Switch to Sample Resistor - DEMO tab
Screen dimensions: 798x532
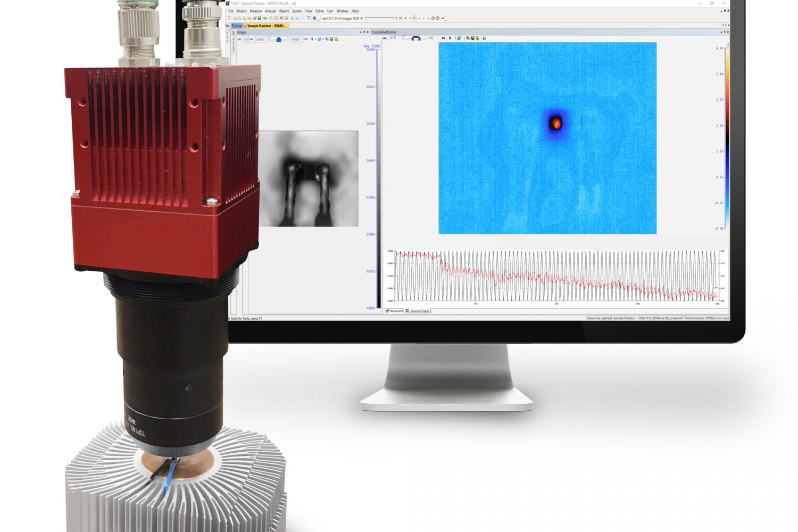[x=267, y=26]
